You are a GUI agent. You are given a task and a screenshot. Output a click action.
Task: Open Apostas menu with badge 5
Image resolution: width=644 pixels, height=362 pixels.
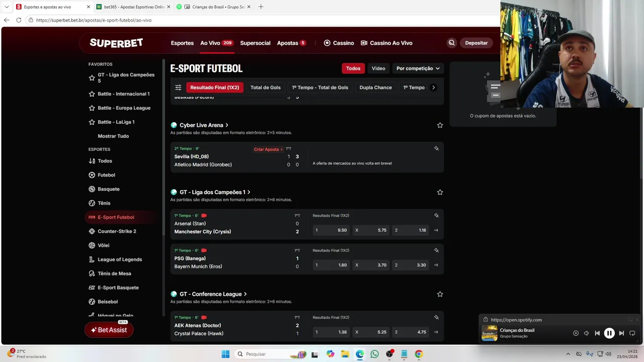(x=291, y=43)
